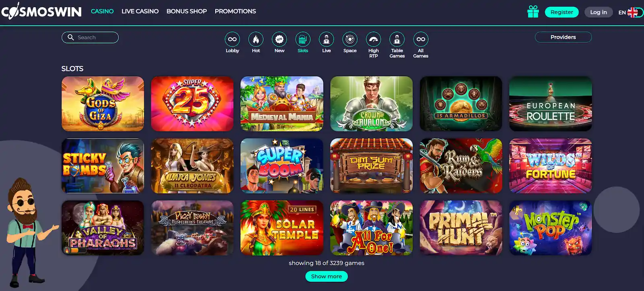The width and height of the screenshot is (644, 291).
Task: Open the Space games category
Action: pos(350,39)
